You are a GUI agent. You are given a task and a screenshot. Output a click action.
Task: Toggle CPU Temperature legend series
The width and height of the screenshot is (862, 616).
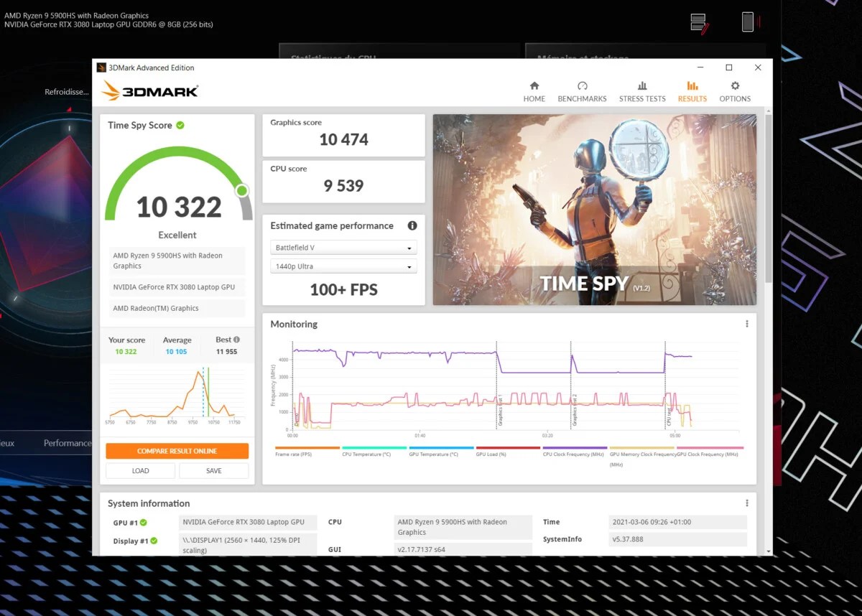tap(374, 451)
